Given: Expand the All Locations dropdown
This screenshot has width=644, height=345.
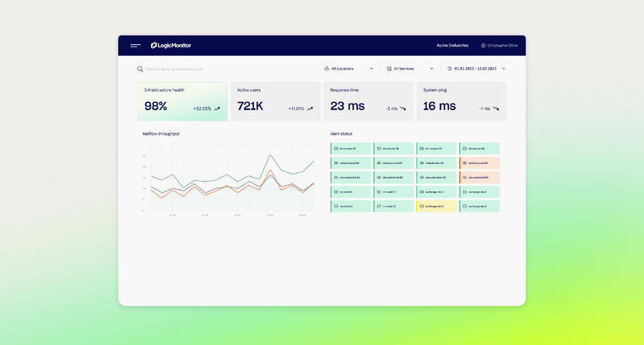Looking at the screenshot, I should click(372, 69).
